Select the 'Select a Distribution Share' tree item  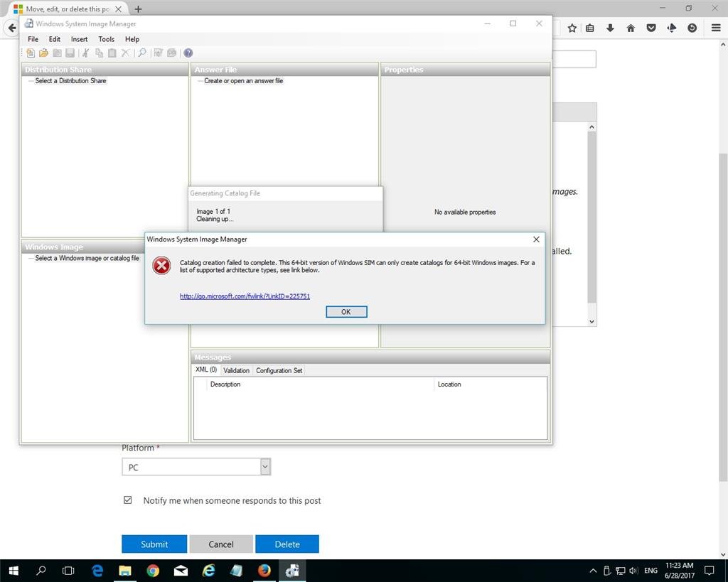pyautogui.click(x=70, y=81)
